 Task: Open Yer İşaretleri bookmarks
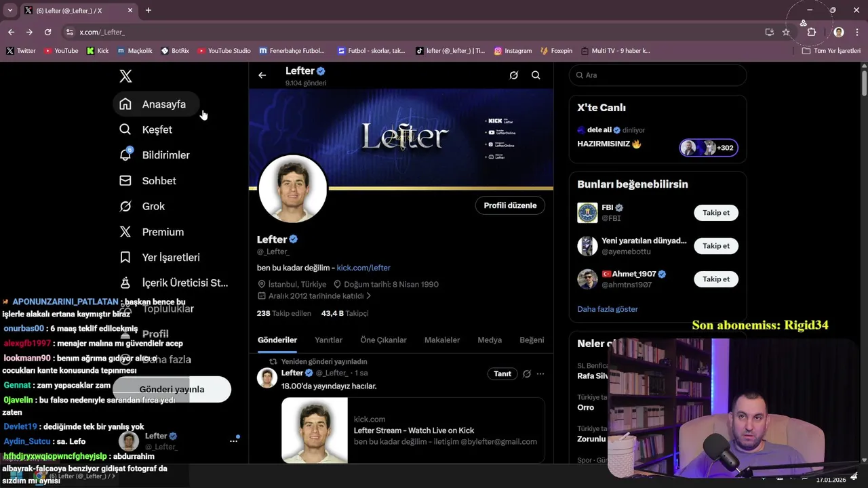click(160, 258)
